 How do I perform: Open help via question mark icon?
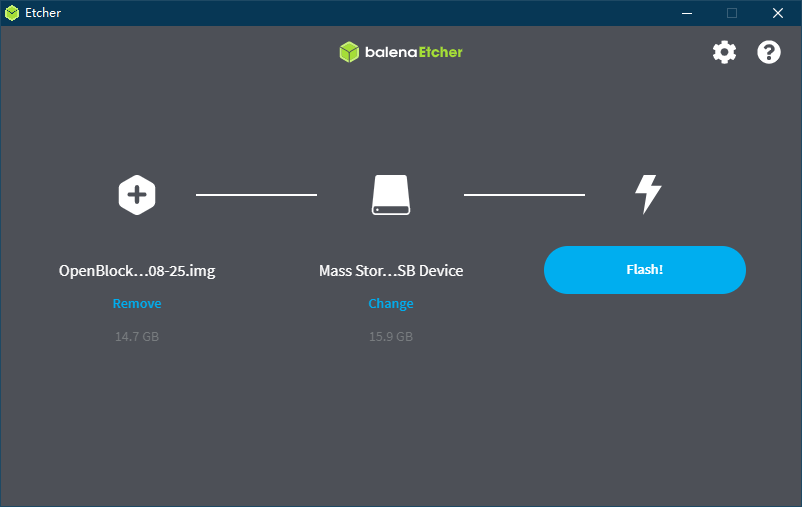pyautogui.click(x=769, y=52)
